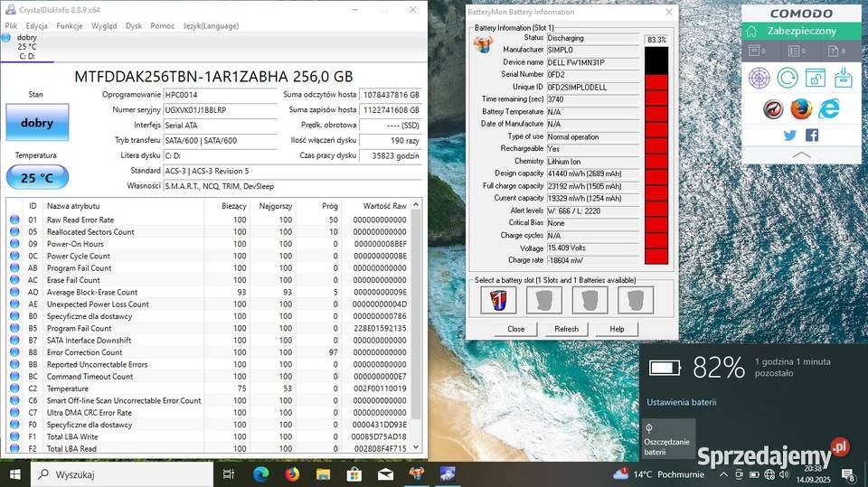This screenshot has width=868, height=487.
Task: Collapse the Comodo widget with the bottom chevron
Action: click(x=800, y=155)
